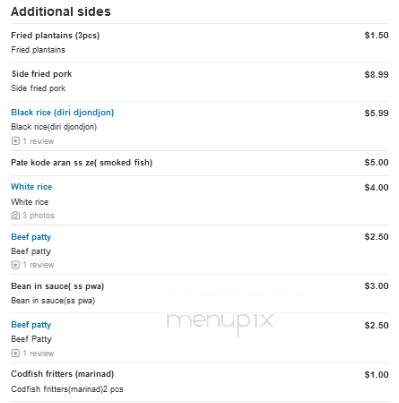Click the camera icon under White rice
Screen dimensions: 399x403
pos(15,215)
